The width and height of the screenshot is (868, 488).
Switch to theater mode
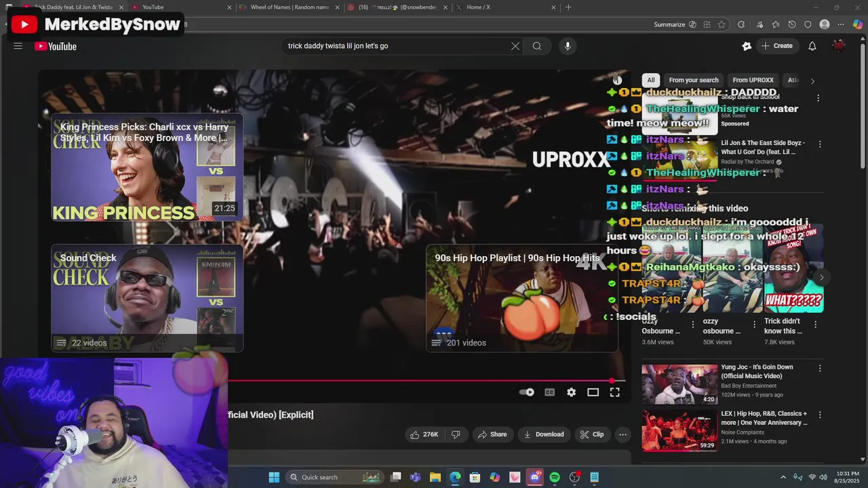(x=593, y=392)
